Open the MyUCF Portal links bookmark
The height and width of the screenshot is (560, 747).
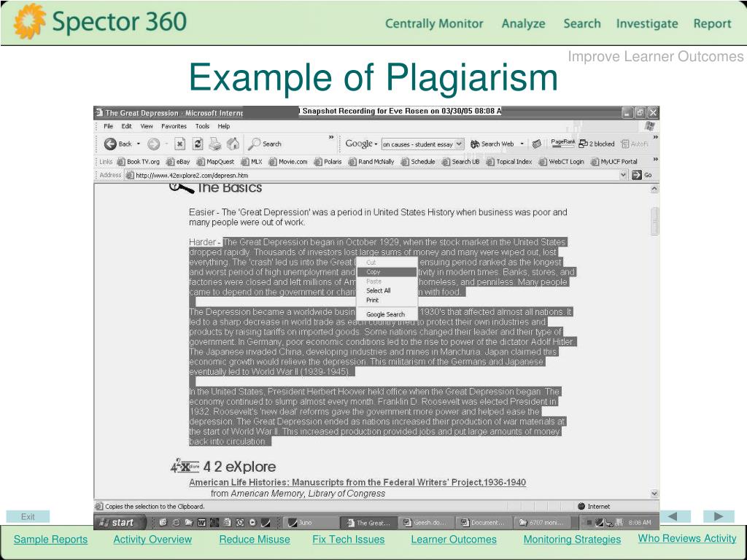click(x=614, y=162)
